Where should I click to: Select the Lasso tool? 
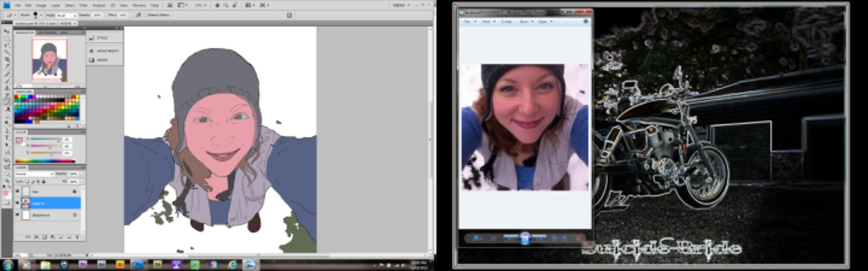point(7,45)
